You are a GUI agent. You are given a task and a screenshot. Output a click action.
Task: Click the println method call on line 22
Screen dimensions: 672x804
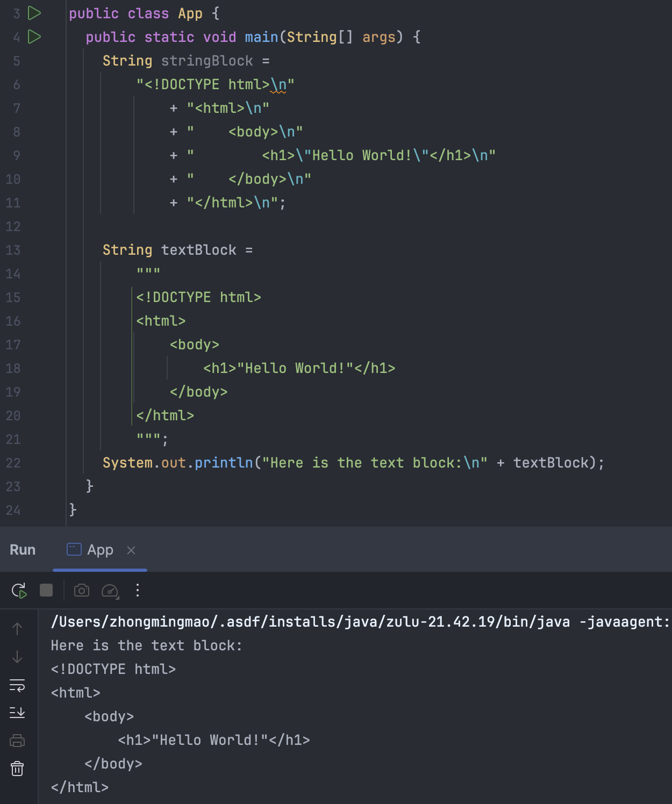[x=224, y=463]
